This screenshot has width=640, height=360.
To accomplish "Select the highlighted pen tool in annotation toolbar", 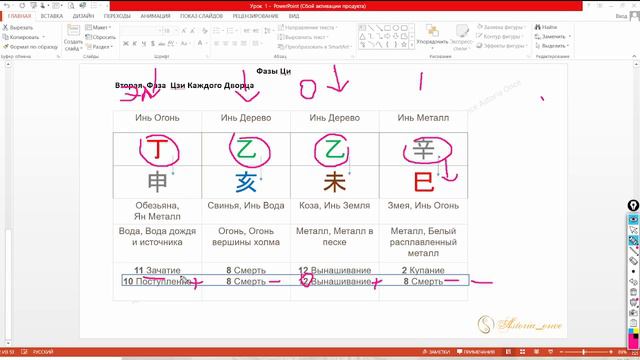I will tap(633, 240).
